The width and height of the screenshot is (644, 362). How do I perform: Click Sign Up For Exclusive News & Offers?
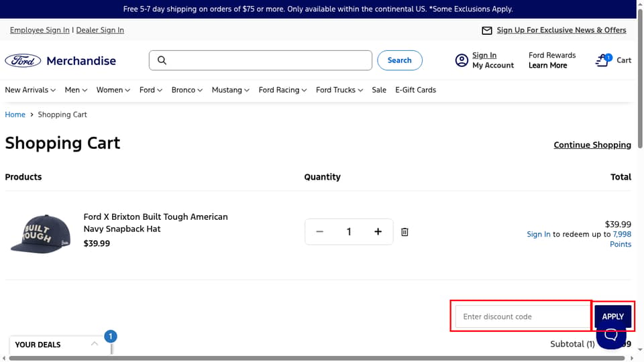[x=561, y=30]
